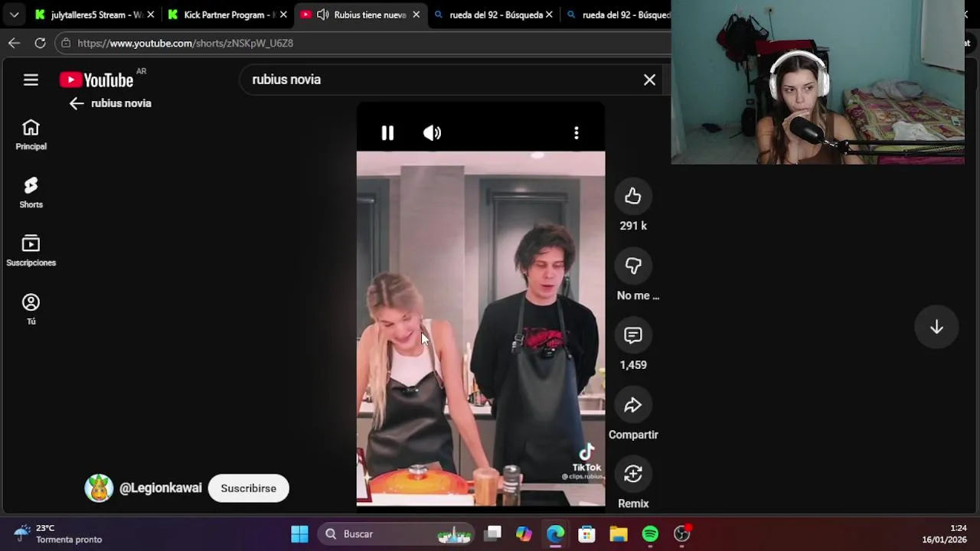Click the Remix icon
Screen dimensions: 980x551
click(x=633, y=474)
